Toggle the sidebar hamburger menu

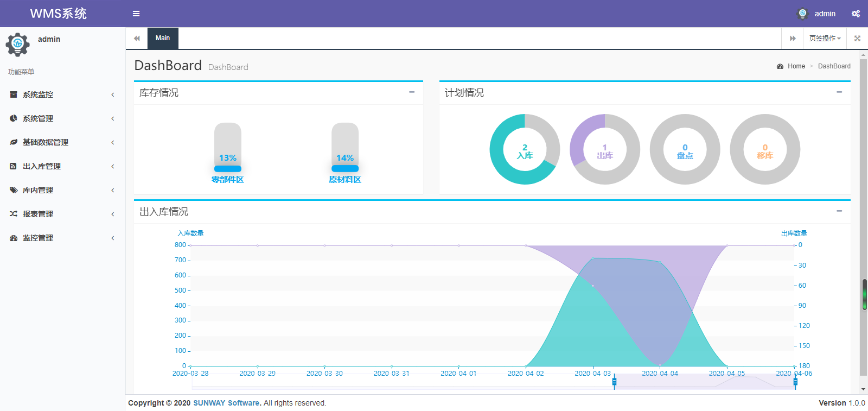136,14
